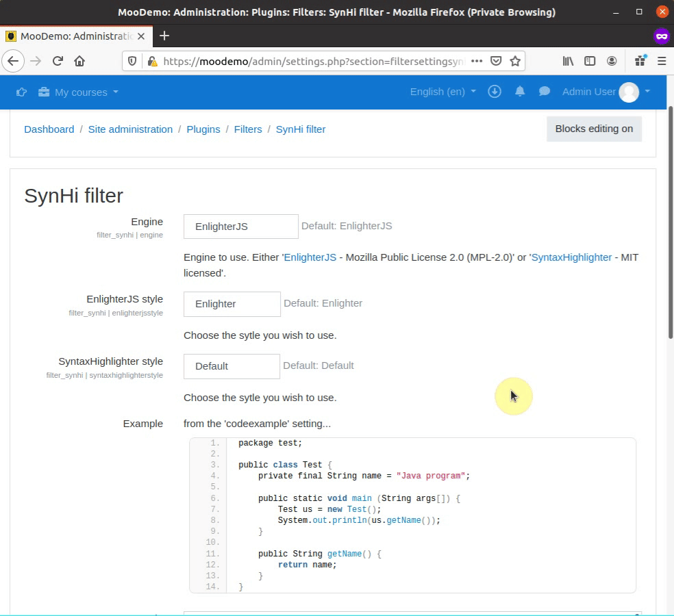Follow the EnlighterJS link in description

click(310, 257)
